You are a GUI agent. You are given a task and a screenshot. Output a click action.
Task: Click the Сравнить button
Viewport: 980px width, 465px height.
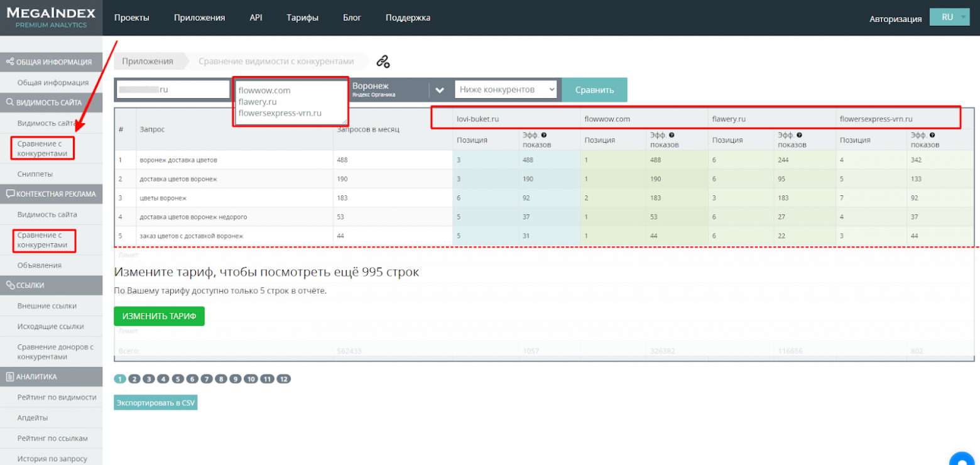point(594,90)
